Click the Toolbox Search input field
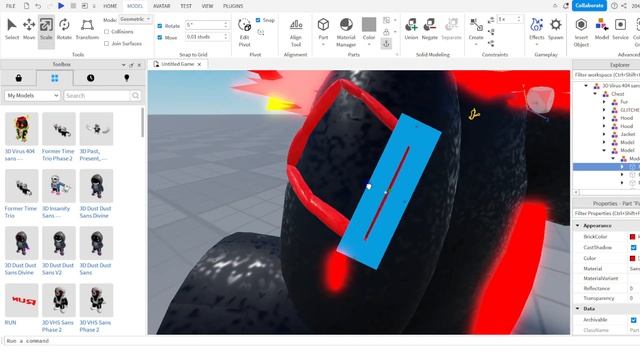 97,96
